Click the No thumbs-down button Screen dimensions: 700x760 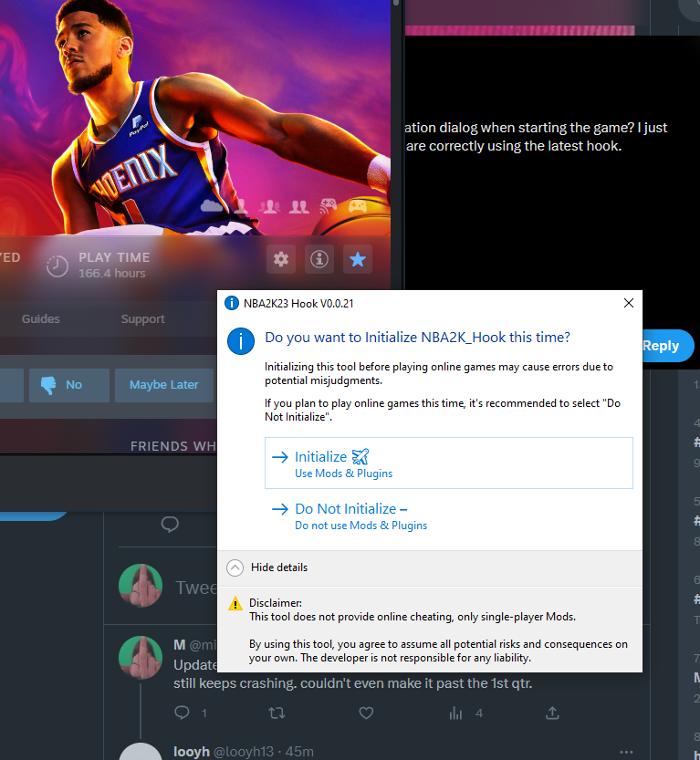coord(69,385)
